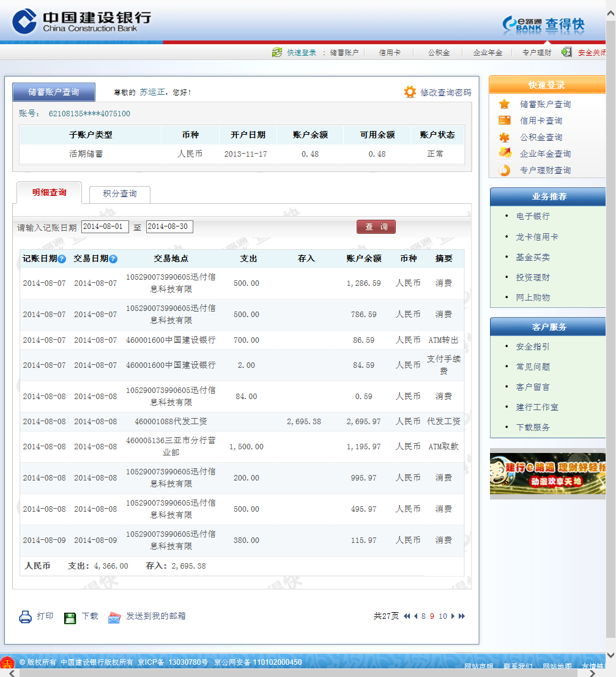The image size is (616, 677).
Task: Click the help icon next to 记账日期
Action: [62, 259]
